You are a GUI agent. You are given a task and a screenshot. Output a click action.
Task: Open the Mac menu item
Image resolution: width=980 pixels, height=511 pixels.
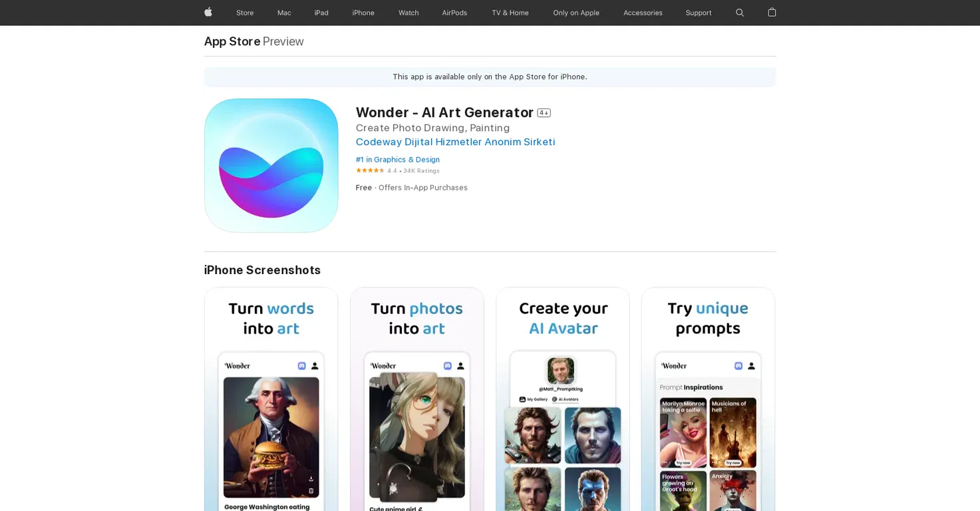tap(284, 13)
